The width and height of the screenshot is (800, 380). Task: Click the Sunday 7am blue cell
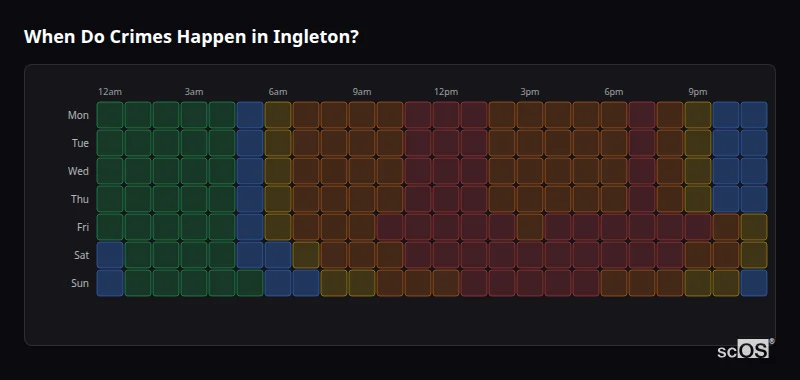(306, 283)
